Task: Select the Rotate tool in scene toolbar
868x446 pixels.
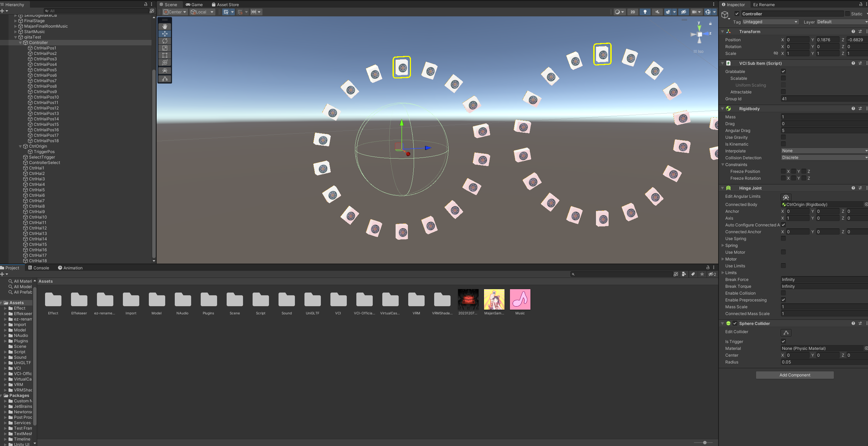Action: click(x=165, y=41)
